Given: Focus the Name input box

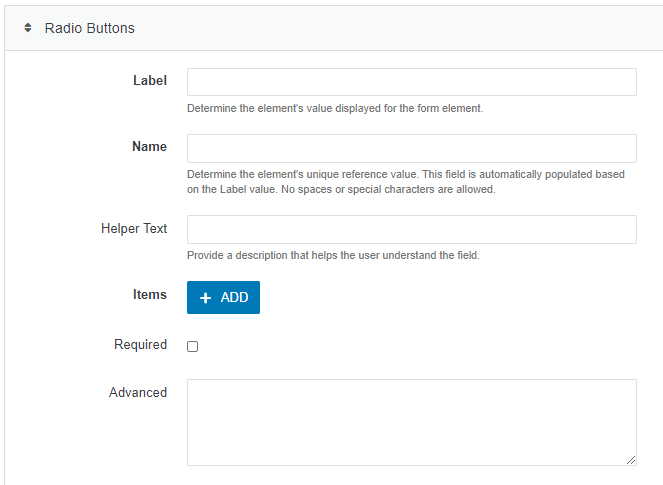Looking at the screenshot, I should 411,148.
